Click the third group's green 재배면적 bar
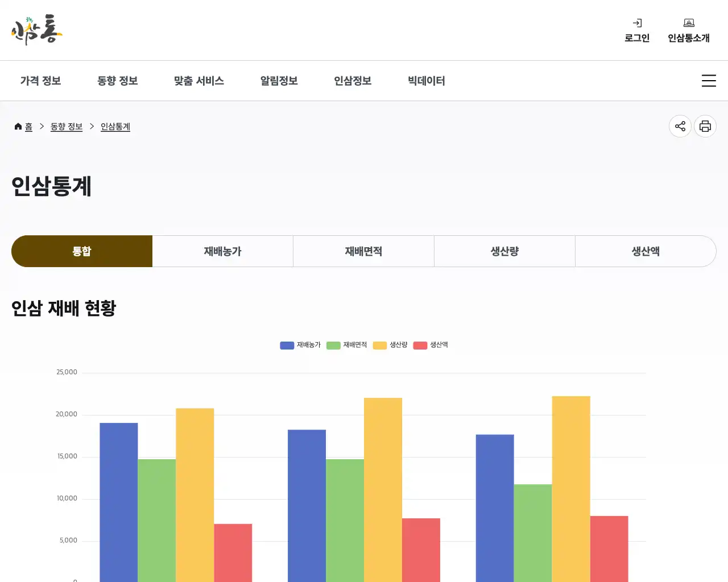 pos(533,533)
